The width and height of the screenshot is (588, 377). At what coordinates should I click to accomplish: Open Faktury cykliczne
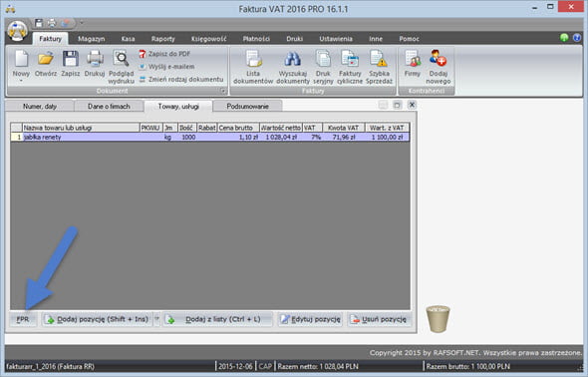[x=350, y=67]
